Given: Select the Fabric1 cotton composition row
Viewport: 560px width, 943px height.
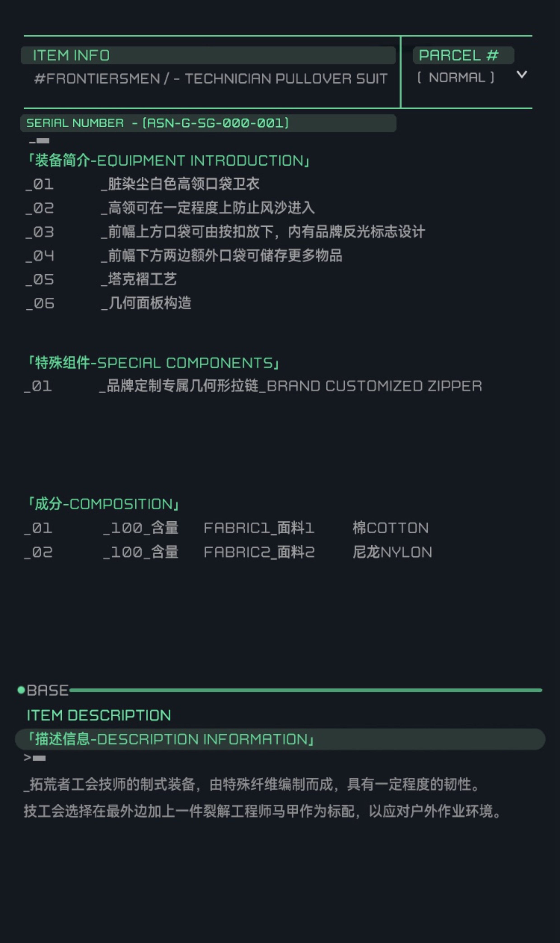Looking at the screenshot, I should coord(226,528).
